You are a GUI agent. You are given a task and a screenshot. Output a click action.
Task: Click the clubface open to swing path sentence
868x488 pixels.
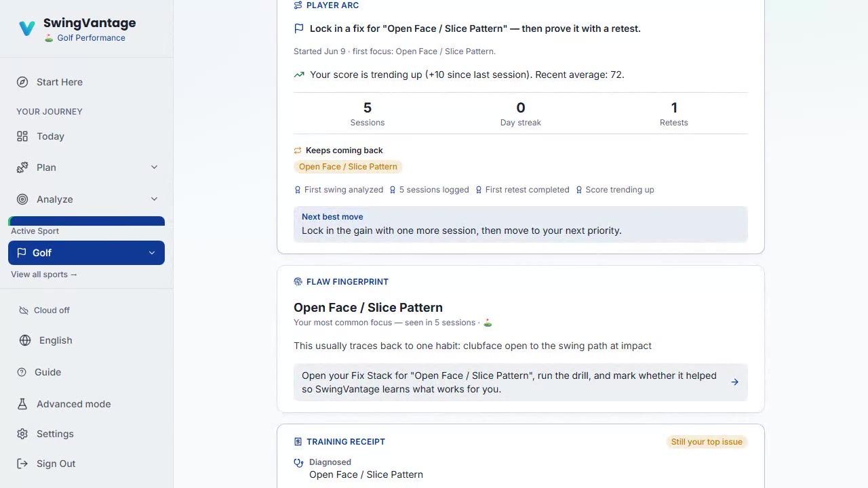coord(473,346)
